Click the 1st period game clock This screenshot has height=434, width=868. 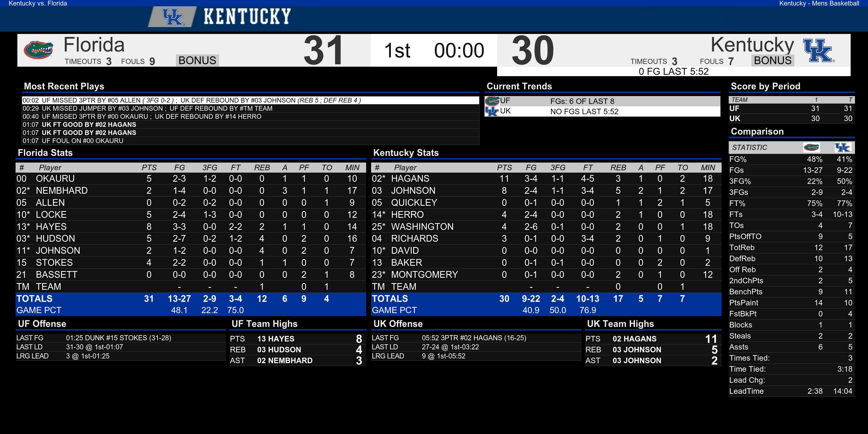(x=459, y=50)
